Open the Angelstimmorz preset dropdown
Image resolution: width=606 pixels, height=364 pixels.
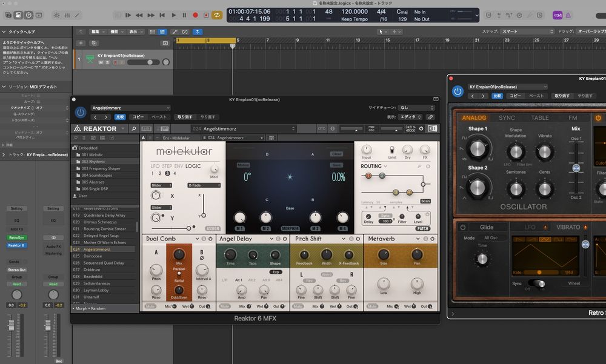tap(130, 108)
